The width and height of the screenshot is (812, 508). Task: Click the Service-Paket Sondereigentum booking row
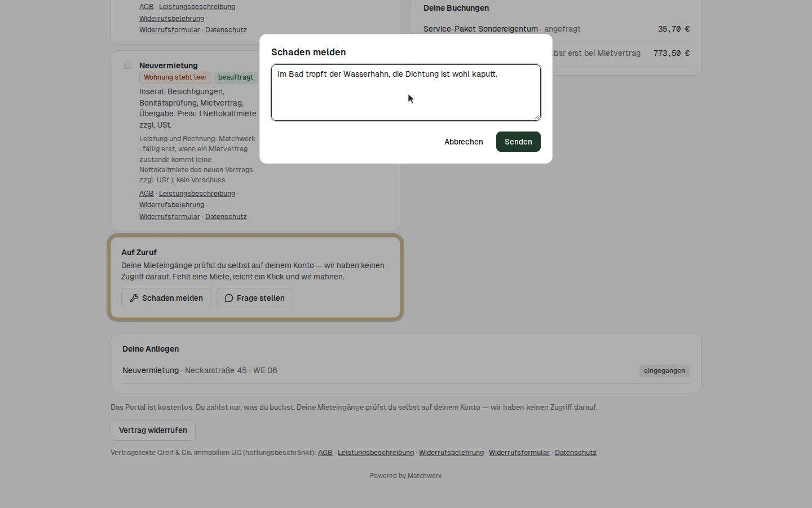[557, 29]
